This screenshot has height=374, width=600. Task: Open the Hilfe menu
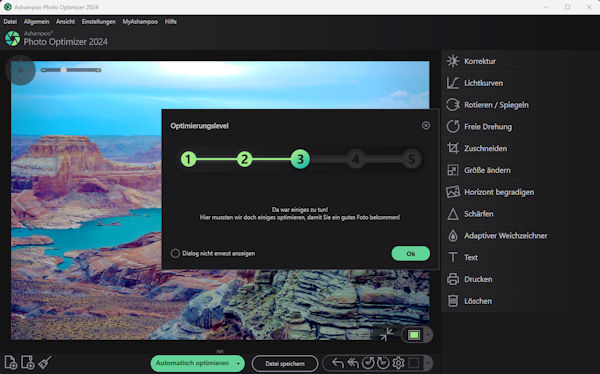[171, 22]
